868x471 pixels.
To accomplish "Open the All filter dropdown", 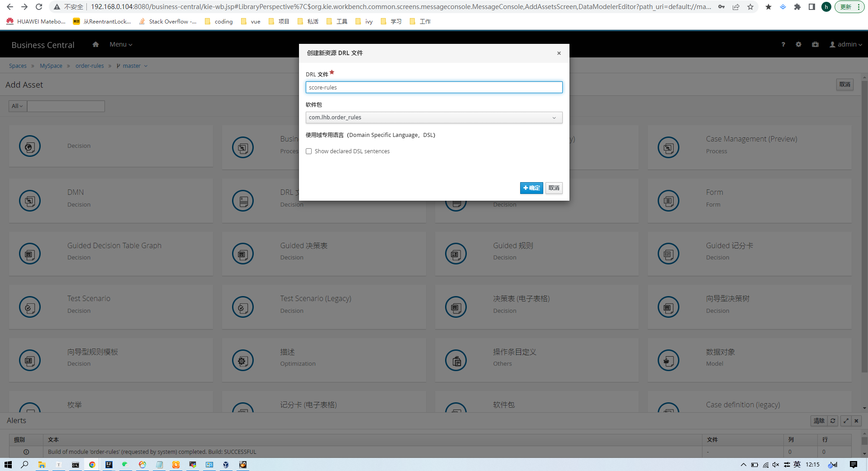I will (x=18, y=106).
